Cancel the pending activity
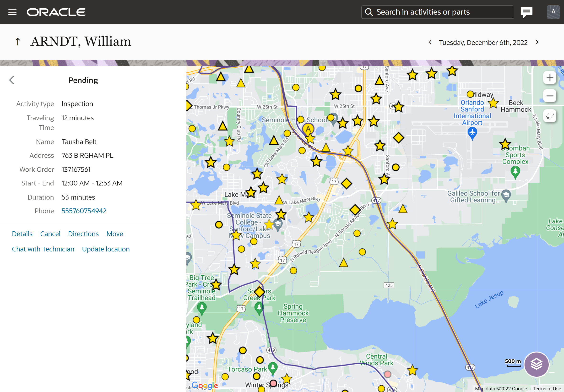This screenshot has width=564, height=392. pyautogui.click(x=50, y=234)
